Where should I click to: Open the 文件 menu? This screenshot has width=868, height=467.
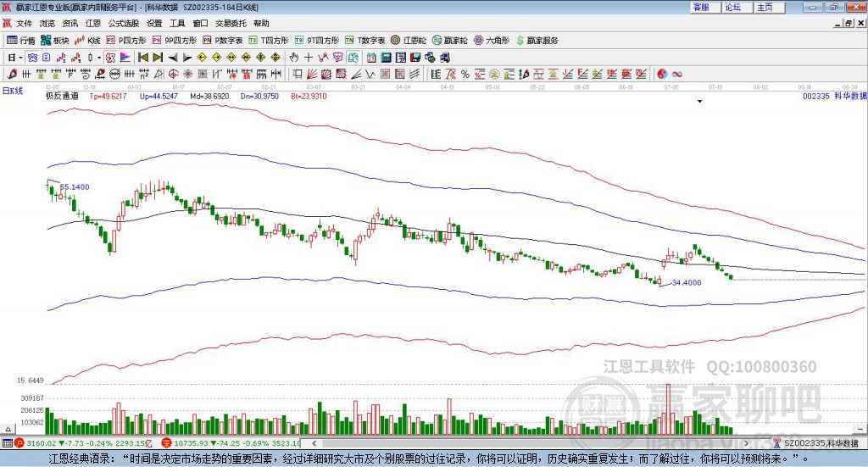coord(24,23)
